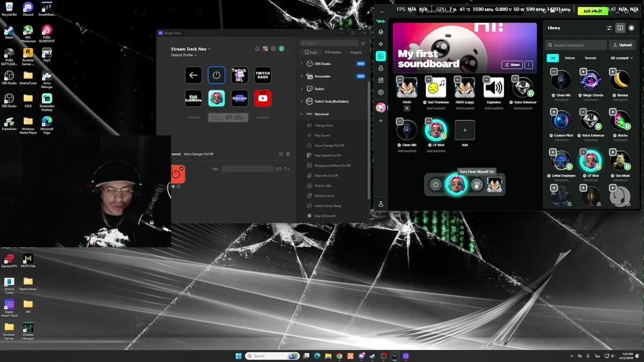
Task: Select the Twitch Title IRL key
Action: point(239,75)
